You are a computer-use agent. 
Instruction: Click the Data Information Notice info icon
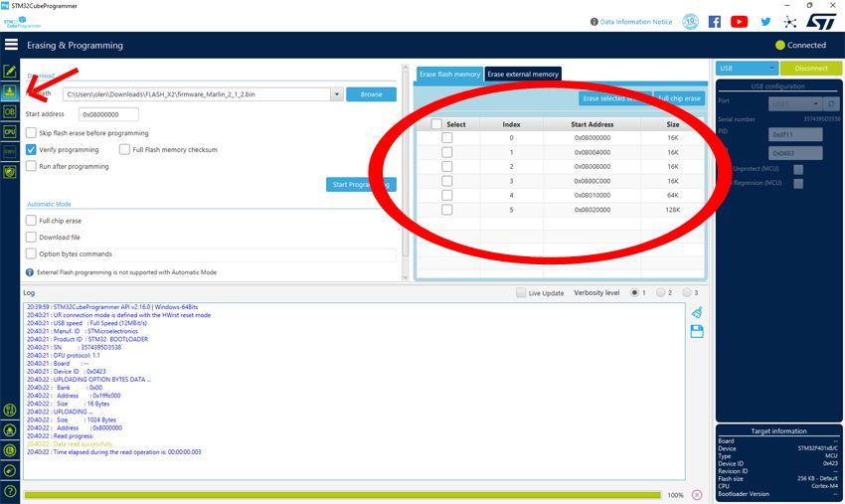593,22
